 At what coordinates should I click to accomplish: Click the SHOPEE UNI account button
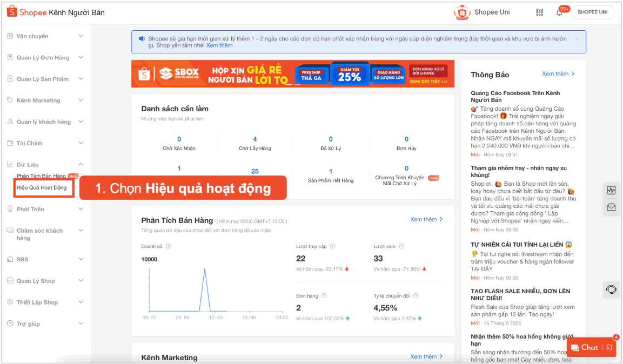click(592, 12)
